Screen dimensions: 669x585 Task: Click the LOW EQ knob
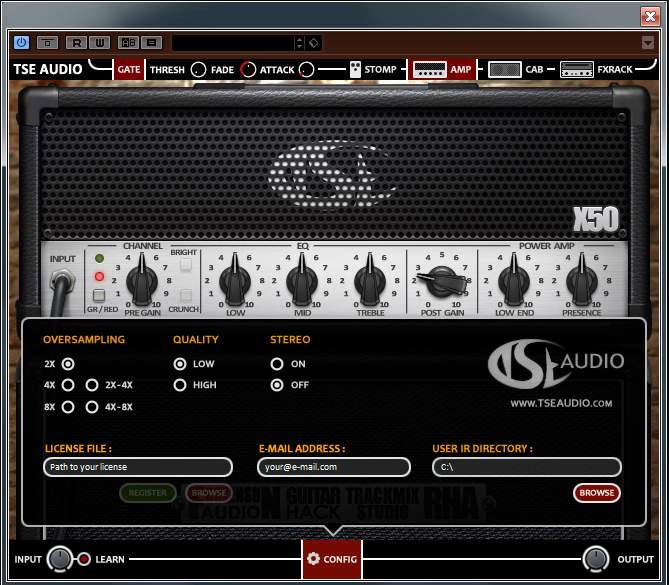[235, 281]
